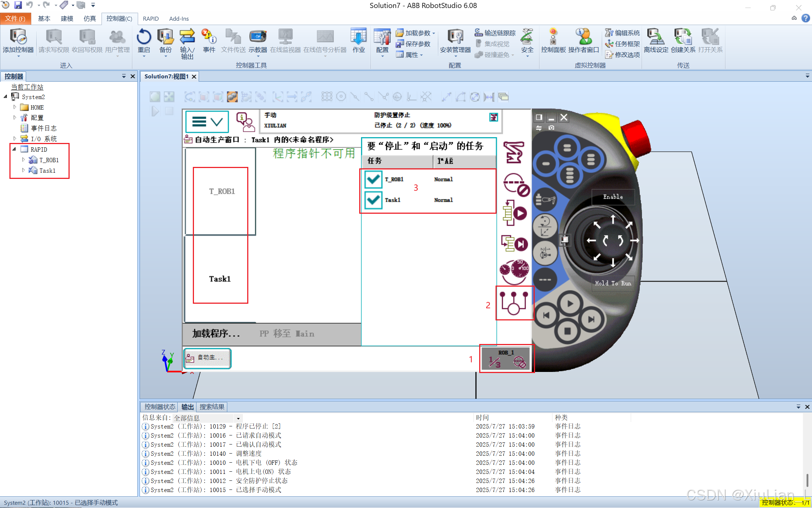Click the T_ROB1 production window pane
The width and height of the screenshot is (812, 508).
[220, 191]
